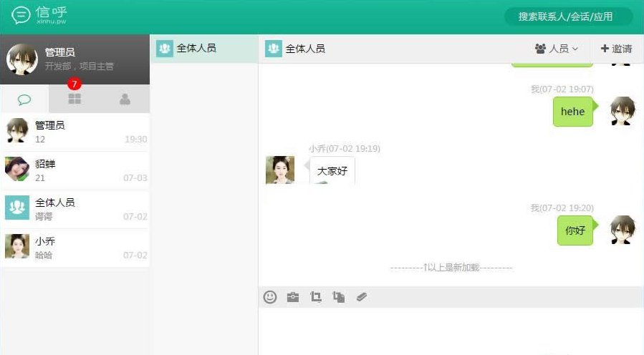Open the 貂蝉 conversation
Image resolution: width=644 pixels, height=355 pixels.
(x=75, y=170)
